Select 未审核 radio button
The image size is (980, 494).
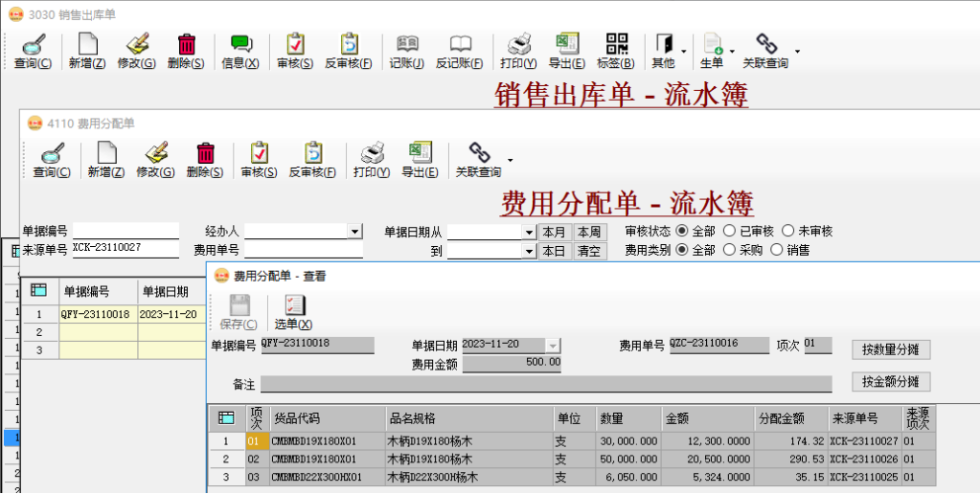787,231
